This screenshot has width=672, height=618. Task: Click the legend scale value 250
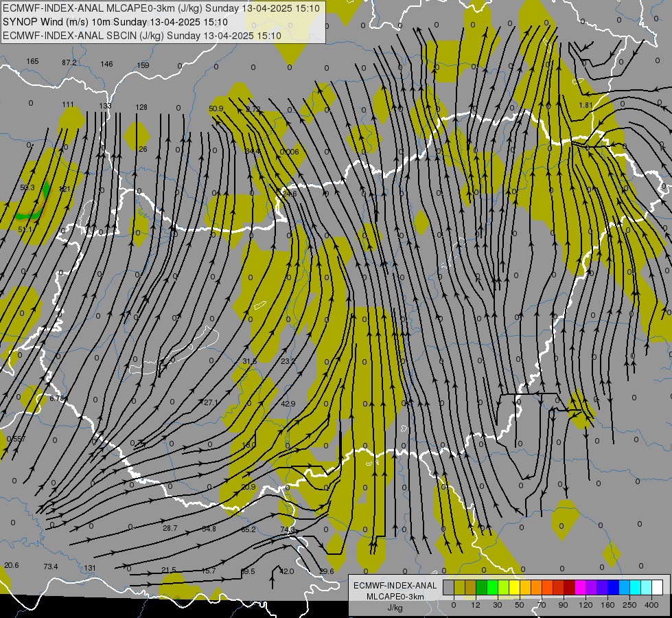click(629, 605)
